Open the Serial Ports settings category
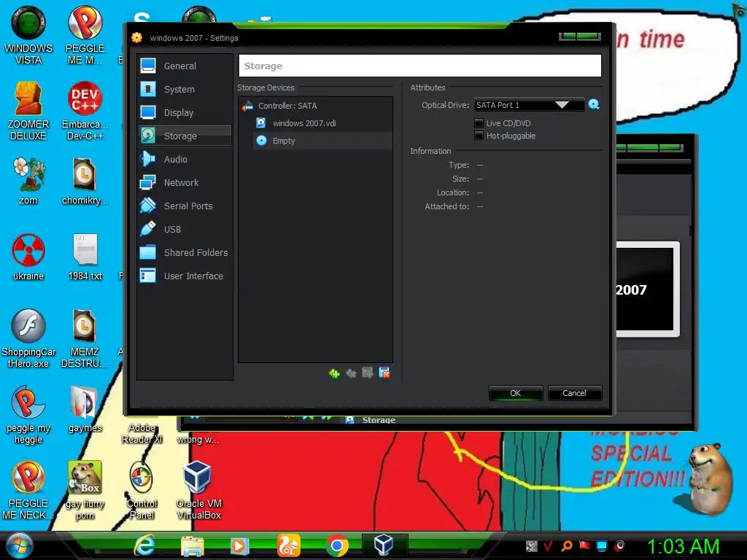This screenshot has width=747, height=560. (x=185, y=206)
